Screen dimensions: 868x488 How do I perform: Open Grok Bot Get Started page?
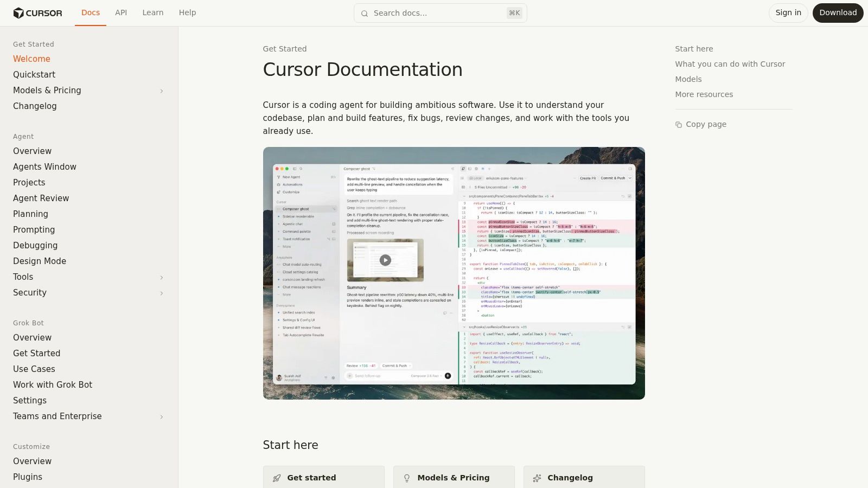tap(37, 354)
